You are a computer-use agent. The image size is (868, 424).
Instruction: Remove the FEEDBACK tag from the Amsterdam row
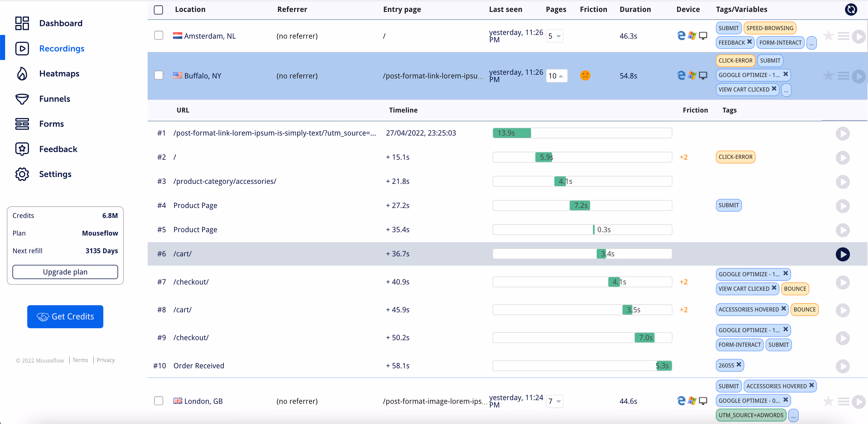750,42
